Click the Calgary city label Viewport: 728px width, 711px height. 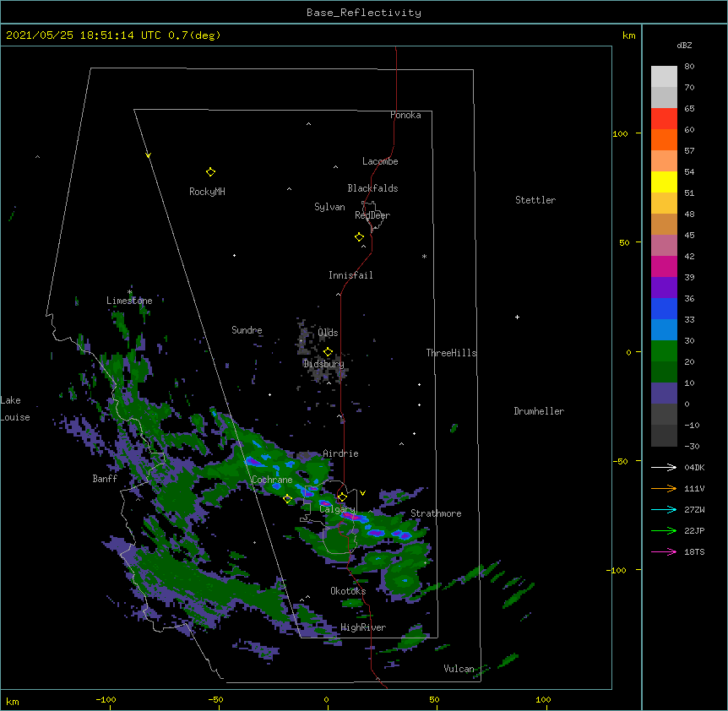(x=337, y=509)
